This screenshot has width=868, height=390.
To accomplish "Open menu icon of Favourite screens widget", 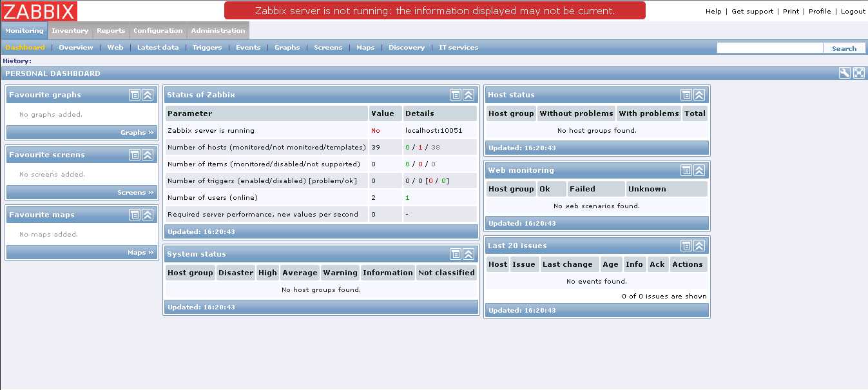I will [135, 155].
